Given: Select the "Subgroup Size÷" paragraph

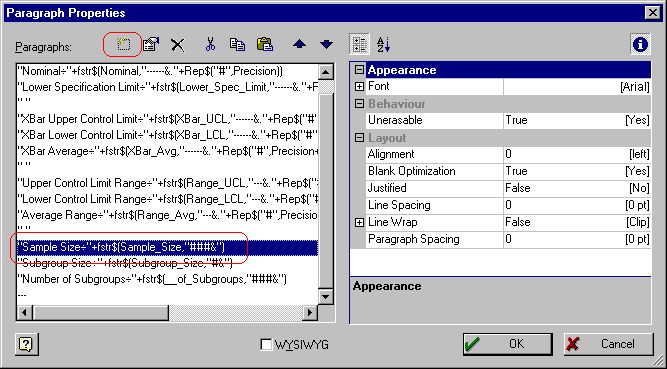Looking at the screenshot, I should (168, 263).
